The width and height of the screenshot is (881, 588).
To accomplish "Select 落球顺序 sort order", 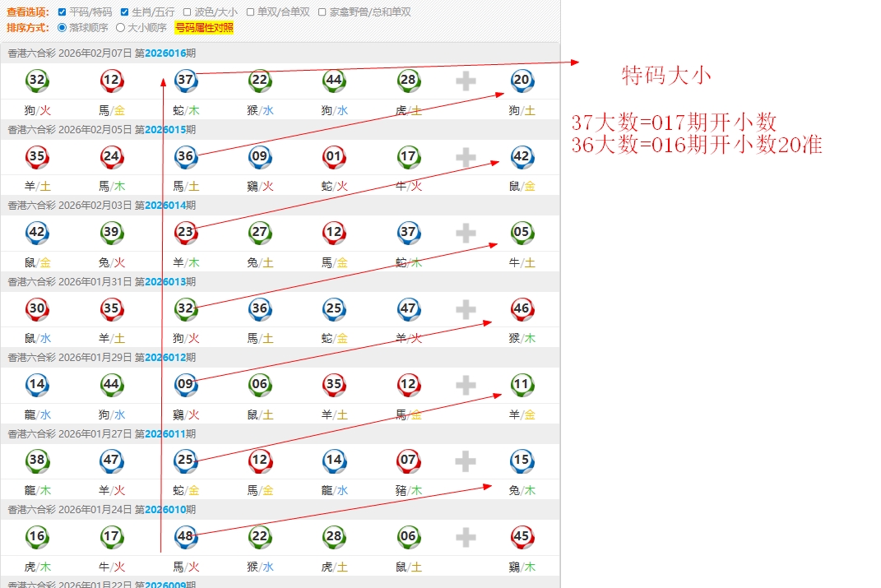I will click(63, 27).
